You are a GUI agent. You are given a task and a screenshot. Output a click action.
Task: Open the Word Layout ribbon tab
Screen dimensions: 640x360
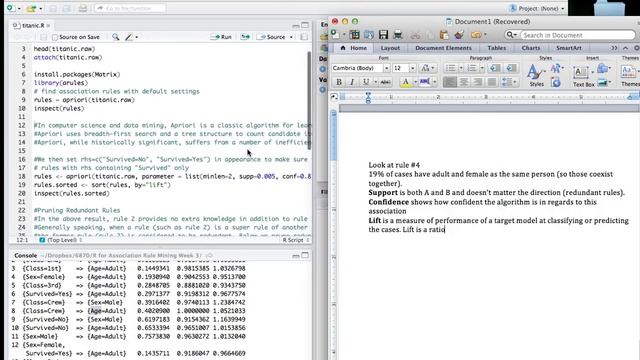coord(390,48)
